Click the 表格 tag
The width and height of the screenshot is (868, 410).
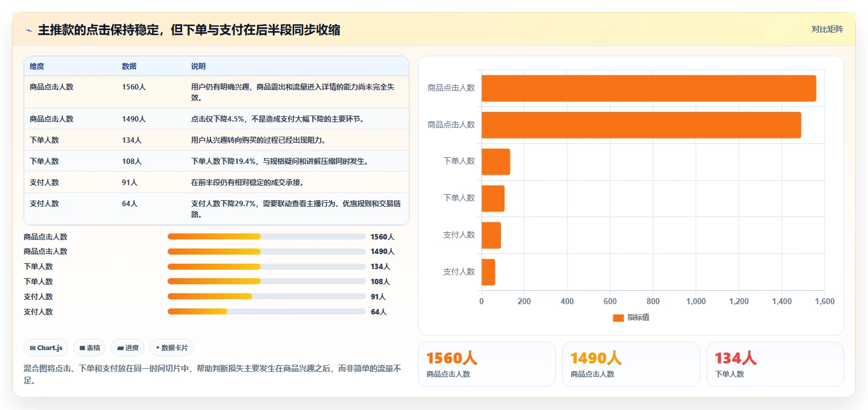tap(90, 348)
